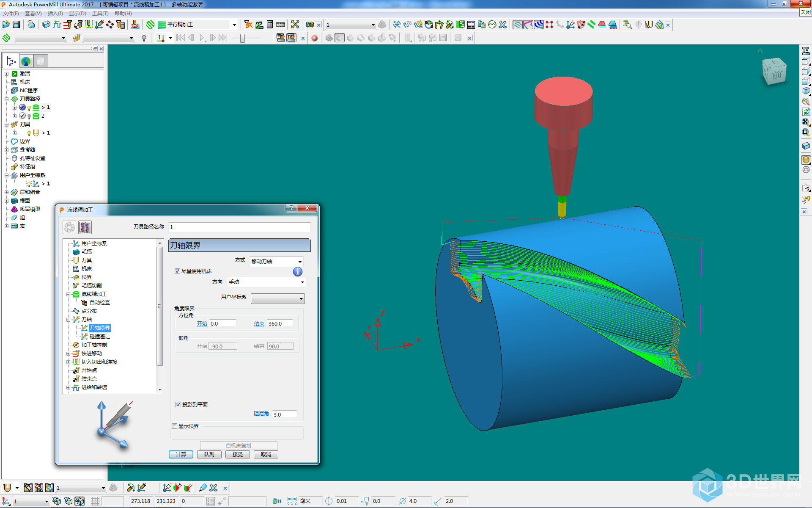Open flowline strategy form icon in dialog header

pyautogui.click(x=85, y=227)
